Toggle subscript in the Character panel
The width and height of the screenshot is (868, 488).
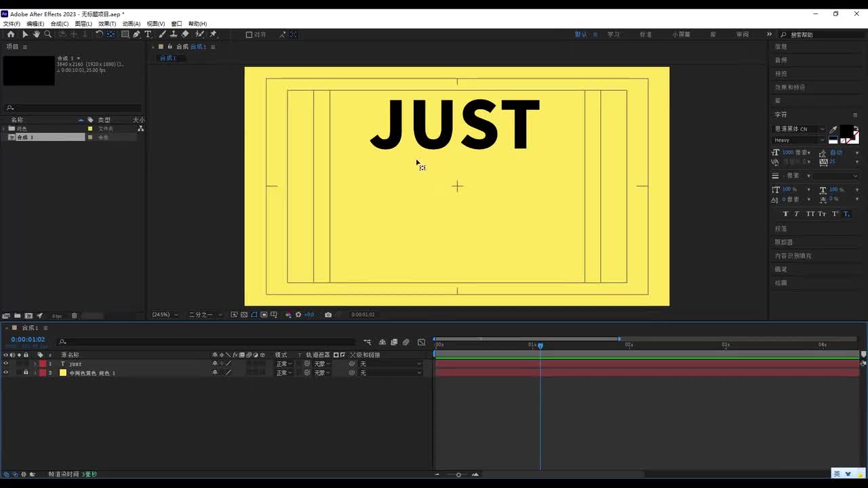[846, 214]
